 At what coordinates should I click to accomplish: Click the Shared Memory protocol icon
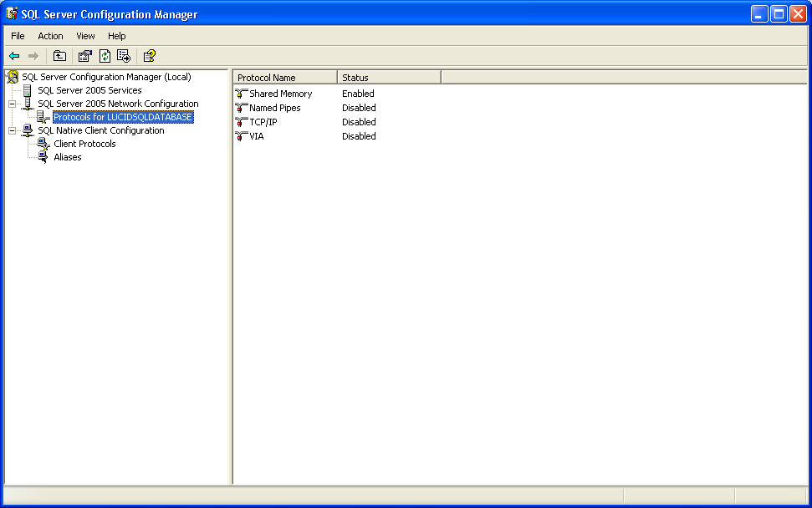(242, 94)
